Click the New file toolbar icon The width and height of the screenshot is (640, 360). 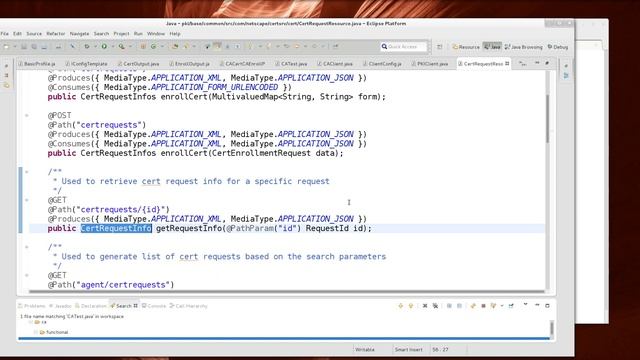[7, 47]
